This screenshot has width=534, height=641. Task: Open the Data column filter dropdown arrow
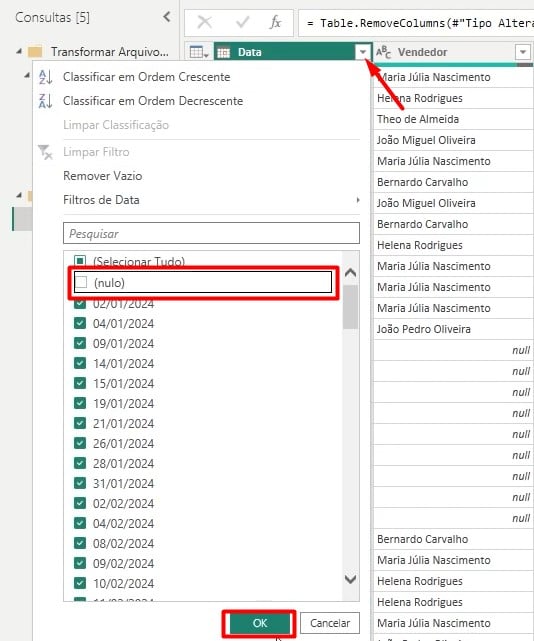[363, 52]
